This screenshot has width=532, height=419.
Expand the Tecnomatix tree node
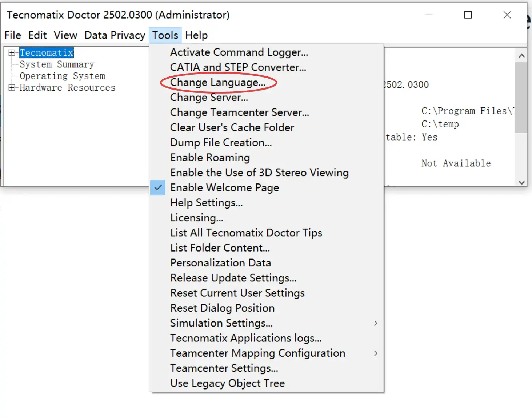point(12,53)
